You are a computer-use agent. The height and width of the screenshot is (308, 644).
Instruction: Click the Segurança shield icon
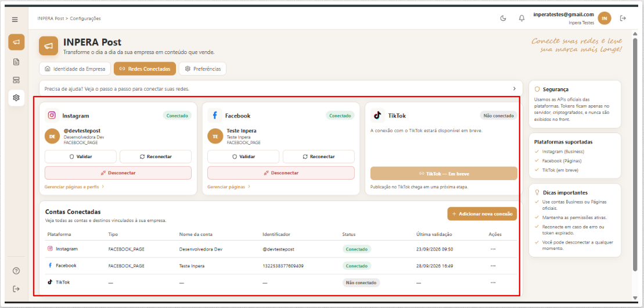tap(537, 89)
